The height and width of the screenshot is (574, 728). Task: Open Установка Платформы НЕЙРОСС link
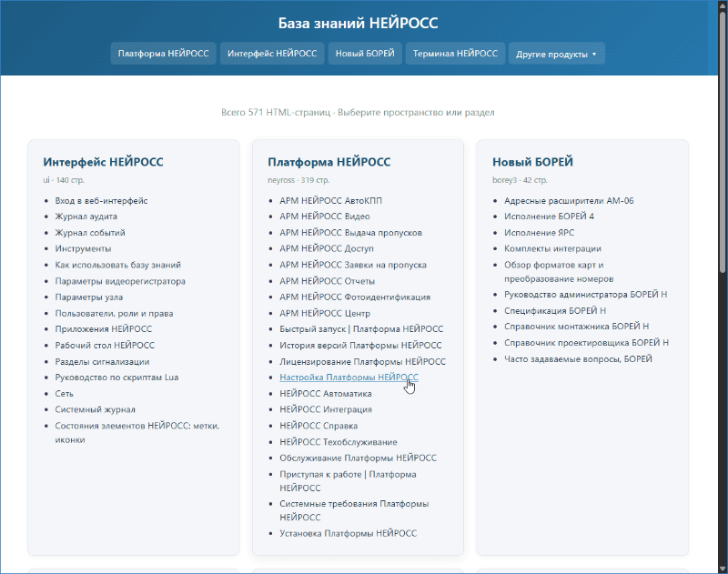[x=349, y=533]
